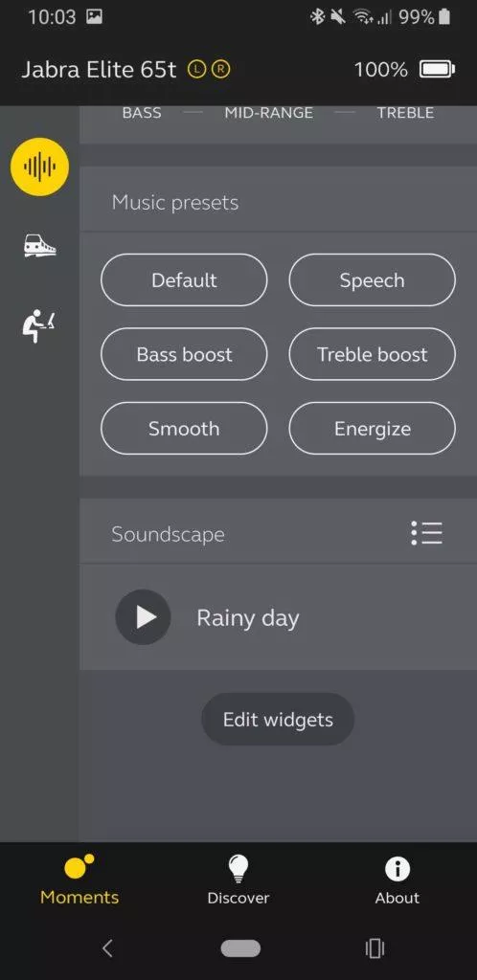The height and width of the screenshot is (980, 477).
Task: Go to the Moments tab
Action: pos(79,880)
